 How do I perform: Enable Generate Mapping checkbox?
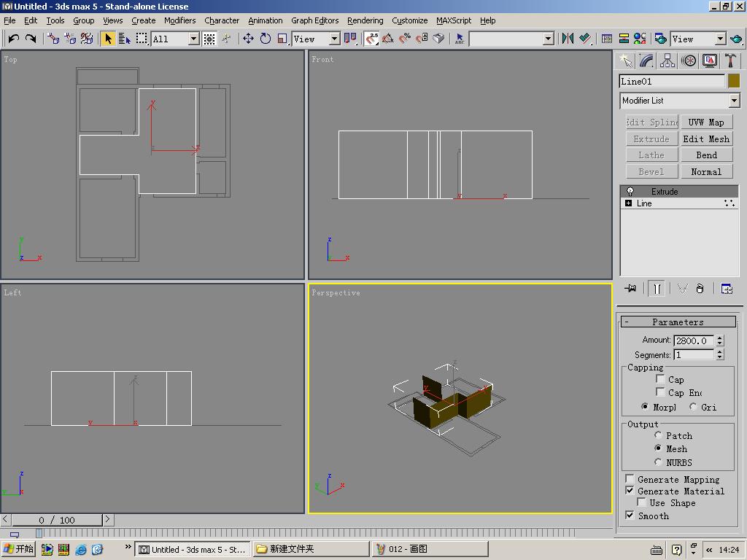pyautogui.click(x=630, y=478)
